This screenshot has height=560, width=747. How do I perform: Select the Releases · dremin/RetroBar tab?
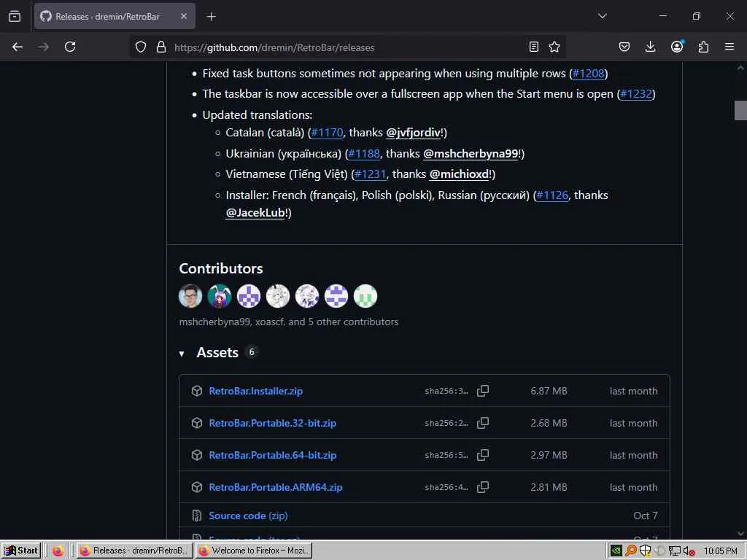[x=115, y=16]
